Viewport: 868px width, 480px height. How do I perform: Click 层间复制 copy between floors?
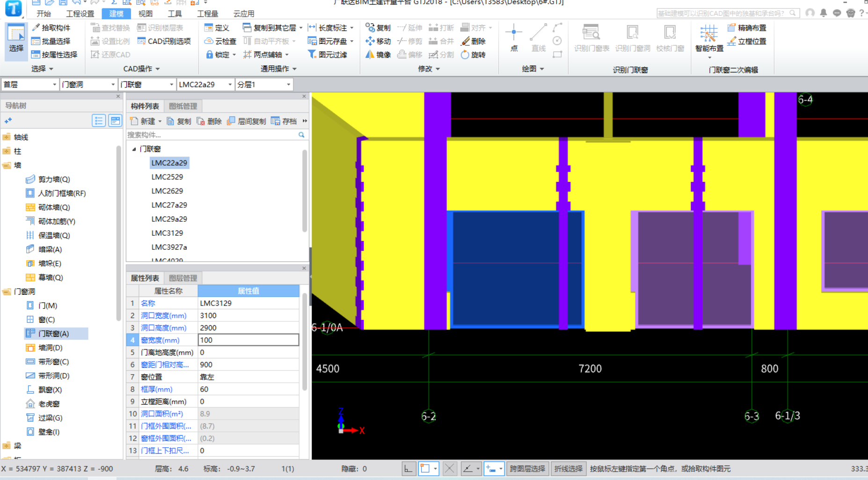pos(246,121)
